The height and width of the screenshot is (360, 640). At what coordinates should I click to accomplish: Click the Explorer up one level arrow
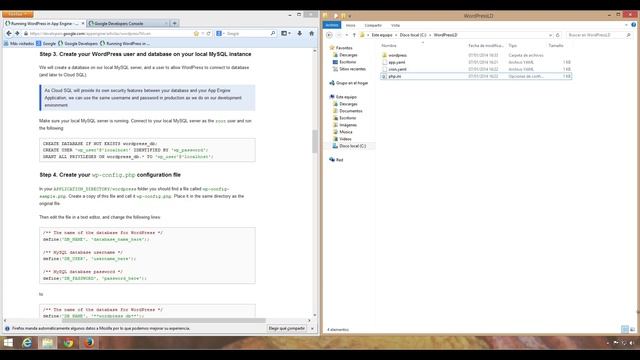[x=354, y=35]
